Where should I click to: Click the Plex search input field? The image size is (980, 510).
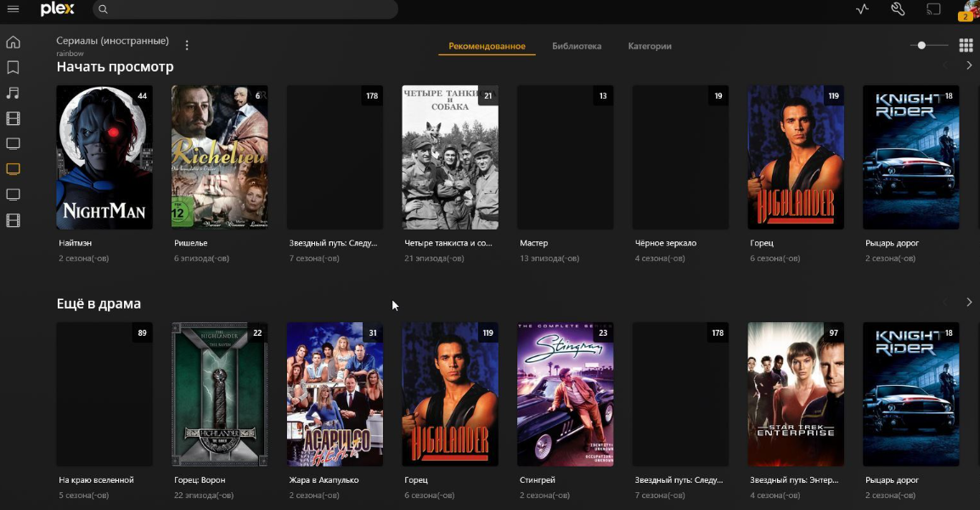click(245, 9)
